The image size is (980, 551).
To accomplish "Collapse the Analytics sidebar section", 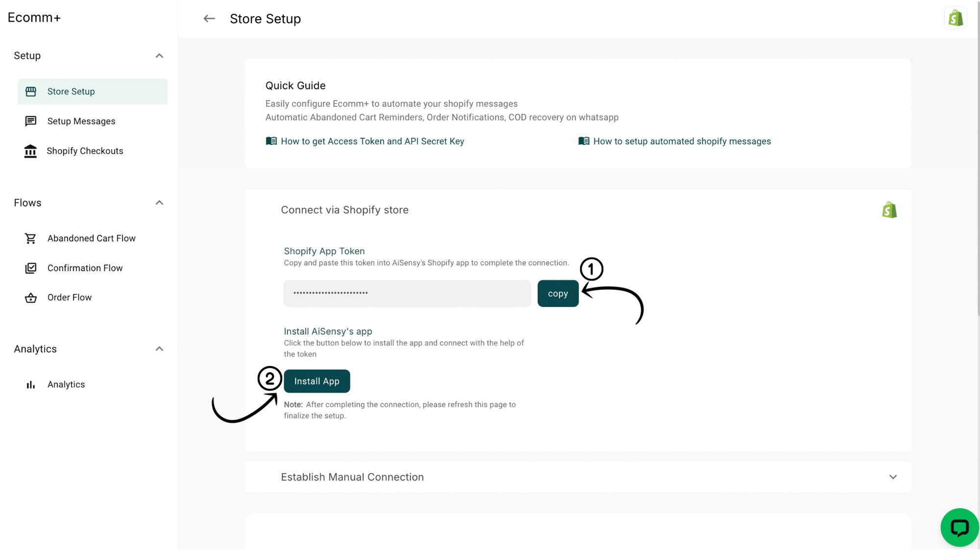I will tap(159, 349).
